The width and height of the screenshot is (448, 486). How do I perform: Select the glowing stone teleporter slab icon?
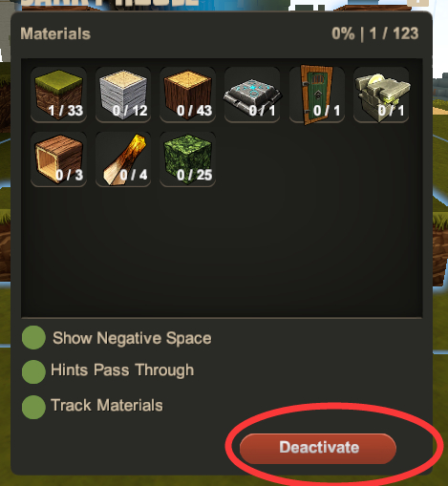pyautogui.click(x=252, y=95)
